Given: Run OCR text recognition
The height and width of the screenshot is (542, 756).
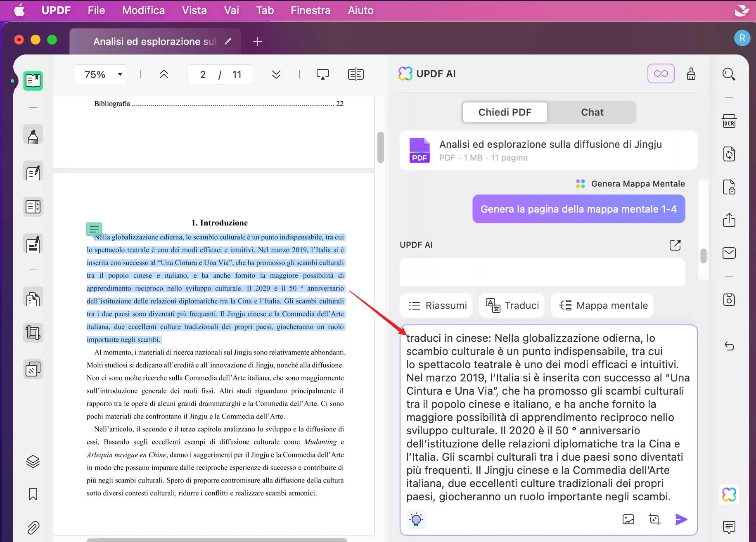Looking at the screenshot, I should [x=729, y=121].
